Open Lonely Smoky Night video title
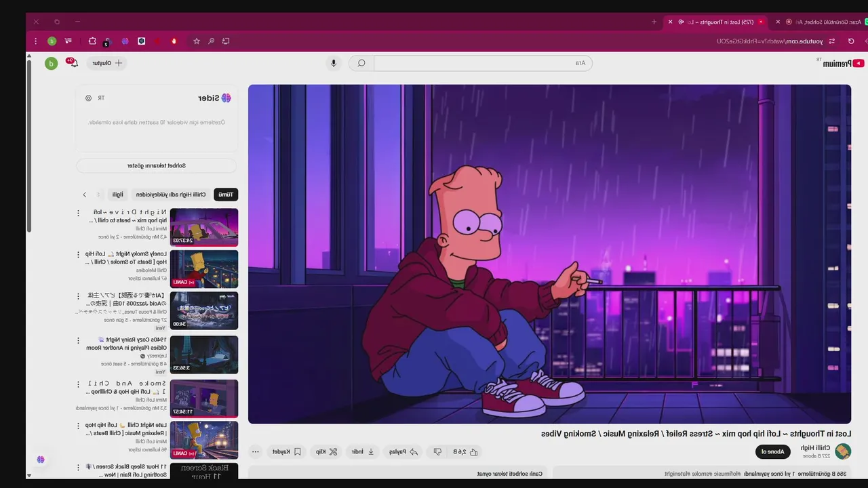 126,258
